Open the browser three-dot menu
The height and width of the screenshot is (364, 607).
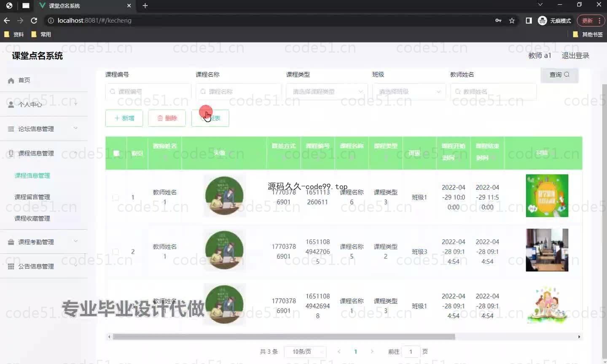[x=599, y=20]
